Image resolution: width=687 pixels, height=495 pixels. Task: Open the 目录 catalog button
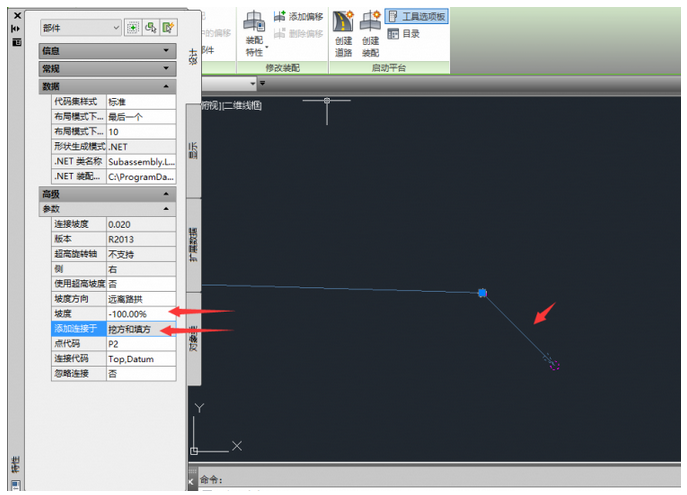click(404, 34)
